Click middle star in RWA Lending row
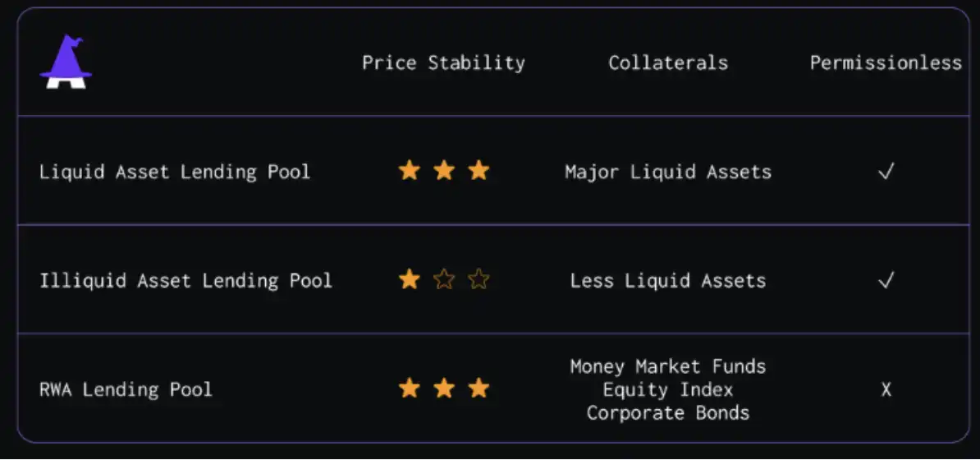Screen dimensions: 980x460 pyautogui.click(x=444, y=389)
